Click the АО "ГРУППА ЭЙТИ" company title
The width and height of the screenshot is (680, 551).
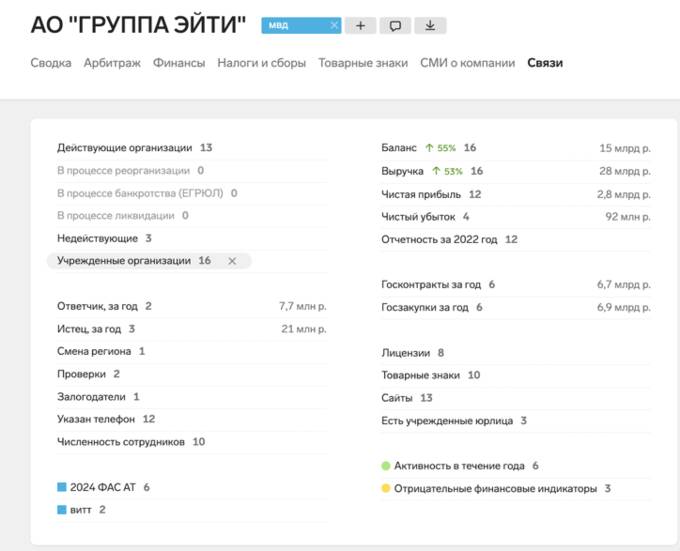[x=138, y=25]
